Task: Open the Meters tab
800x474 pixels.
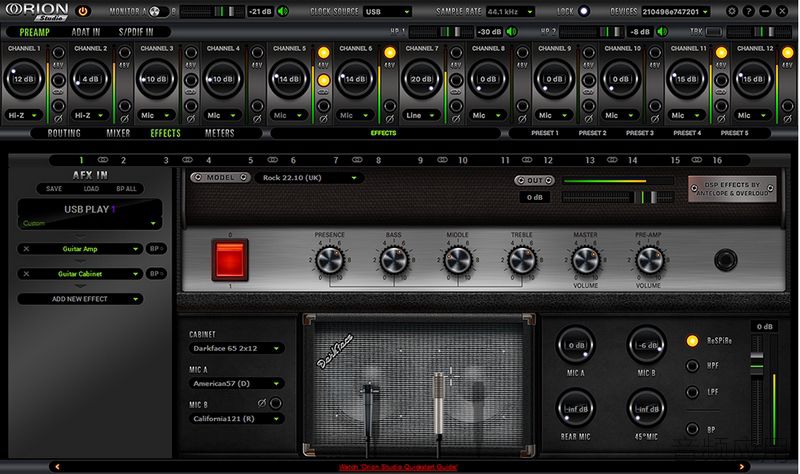Action: click(219, 133)
